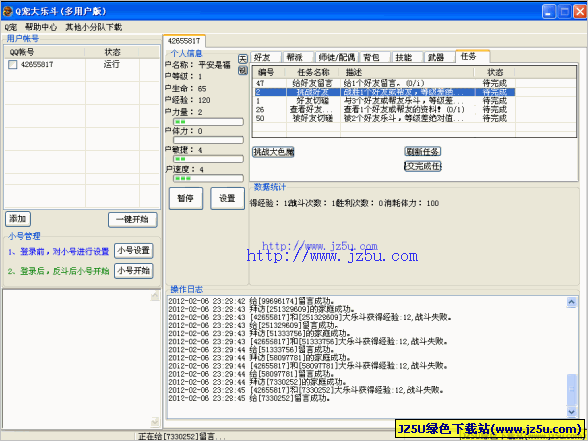Select task 1 好友切磋
The width and height of the screenshot is (588, 441).
point(384,101)
